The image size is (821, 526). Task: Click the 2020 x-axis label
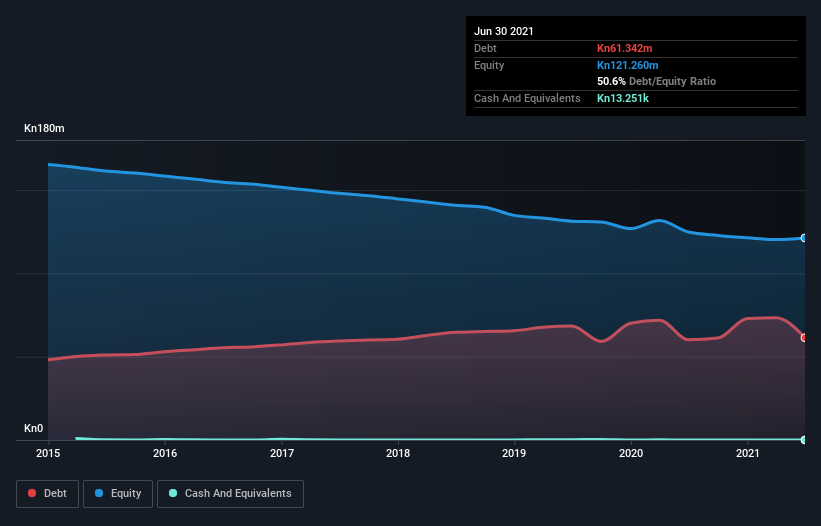[631, 453]
